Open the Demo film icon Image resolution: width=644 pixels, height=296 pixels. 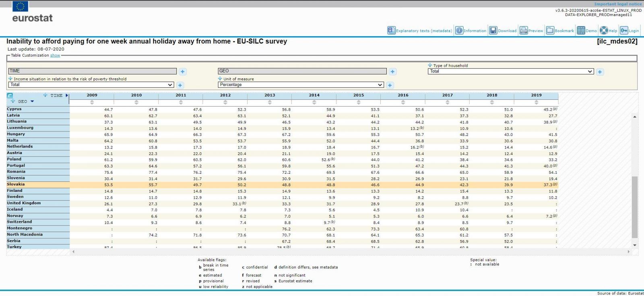(x=581, y=31)
